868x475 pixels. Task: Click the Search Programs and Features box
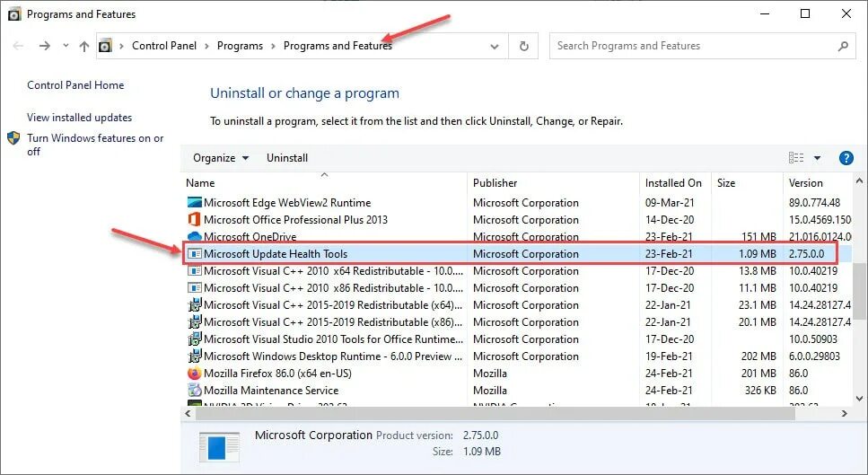[691, 46]
